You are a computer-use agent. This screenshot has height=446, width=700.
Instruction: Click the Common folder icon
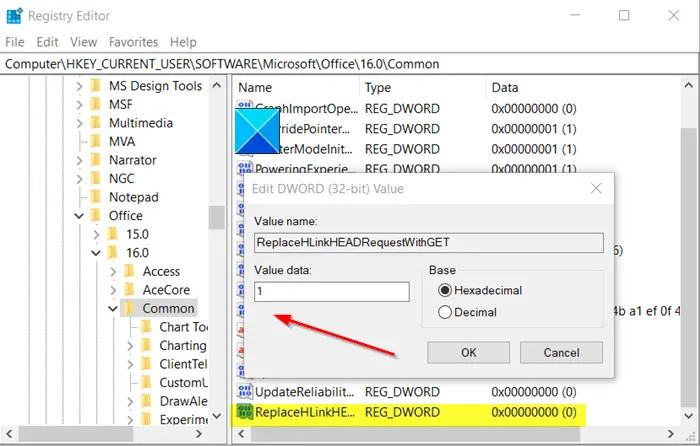[129, 308]
